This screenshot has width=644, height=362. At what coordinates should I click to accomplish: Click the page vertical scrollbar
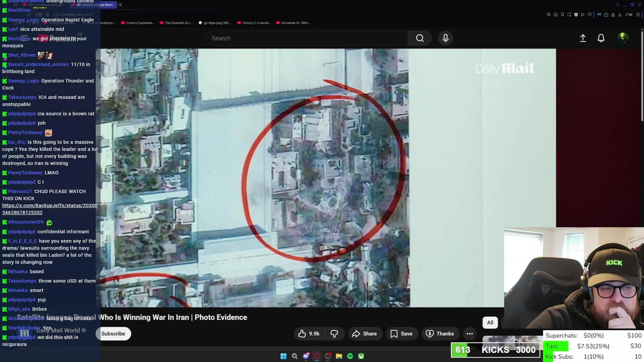[x=641, y=75]
